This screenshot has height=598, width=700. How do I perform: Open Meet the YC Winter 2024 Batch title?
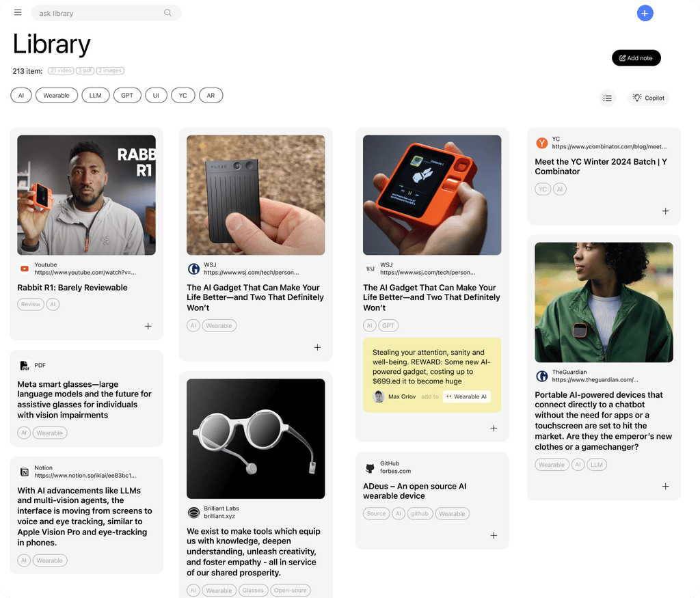(x=601, y=167)
